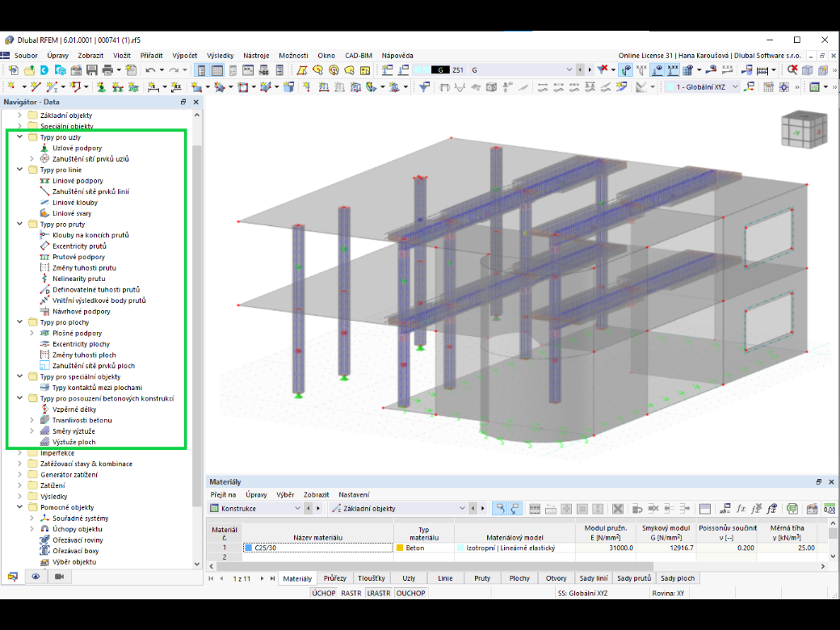Click the Redo arrow icon
Image resolution: width=840 pixels, height=630 pixels.
click(174, 70)
